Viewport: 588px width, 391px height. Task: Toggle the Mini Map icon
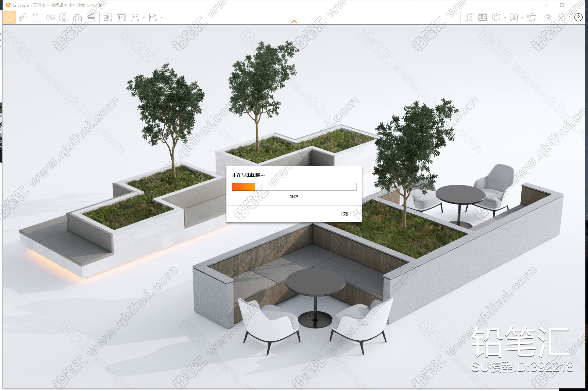click(x=469, y=17)
